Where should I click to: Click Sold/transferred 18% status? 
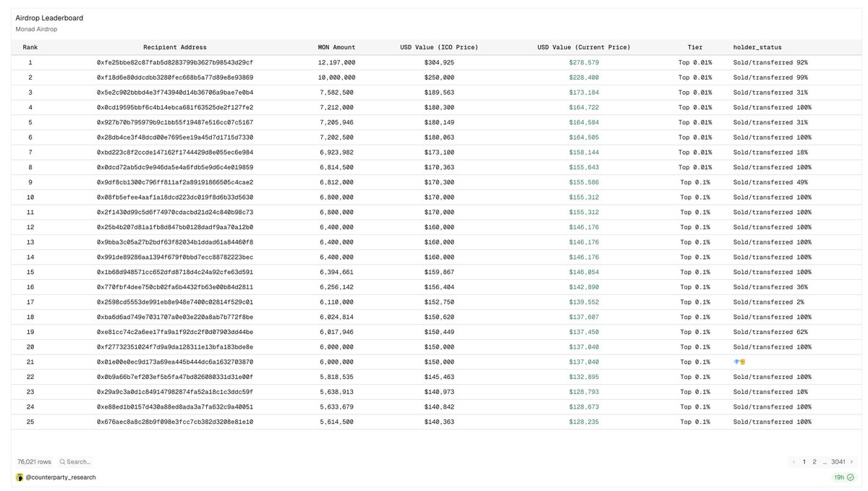click(x=770, y=153)
